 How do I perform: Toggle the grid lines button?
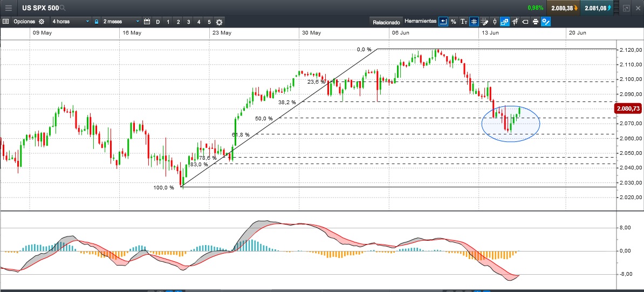(x=474, y=22)
